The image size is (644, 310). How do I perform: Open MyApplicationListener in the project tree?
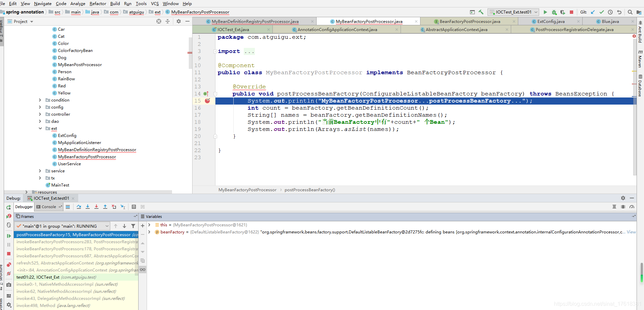pos(79,143)
